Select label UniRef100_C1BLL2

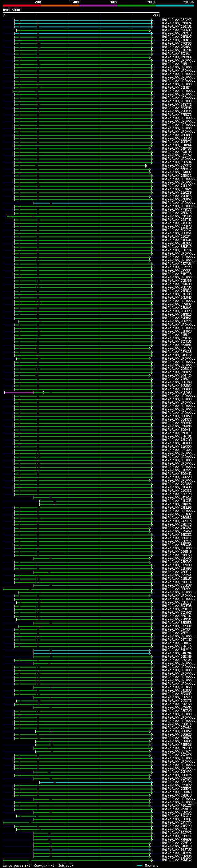[177, 64]
